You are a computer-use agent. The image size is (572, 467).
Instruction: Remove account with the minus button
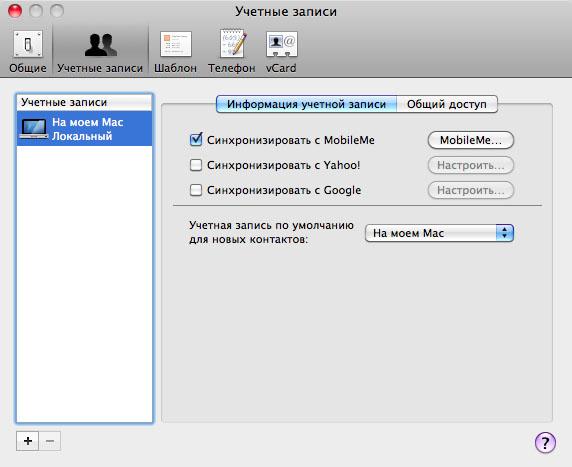(x=50, y=441)
